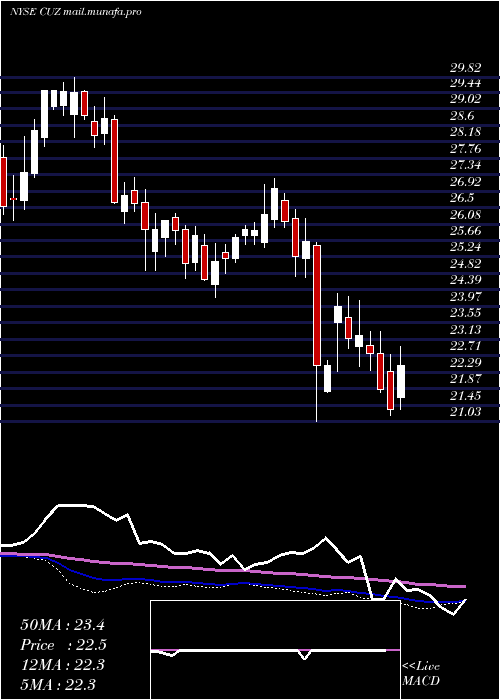Click inside the MACD indicator box
500x700 pixels.
pyautogui.click(x=275, y=650)
